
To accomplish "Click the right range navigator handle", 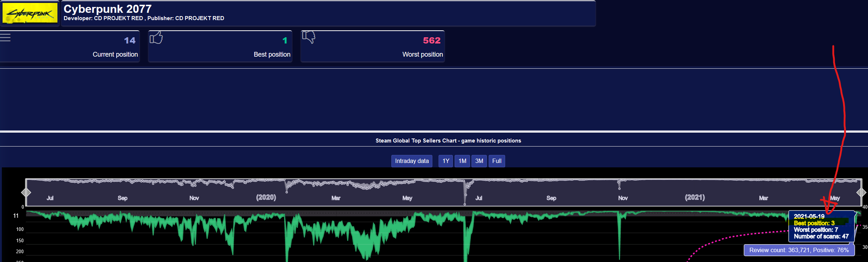I will click(861, 192).
